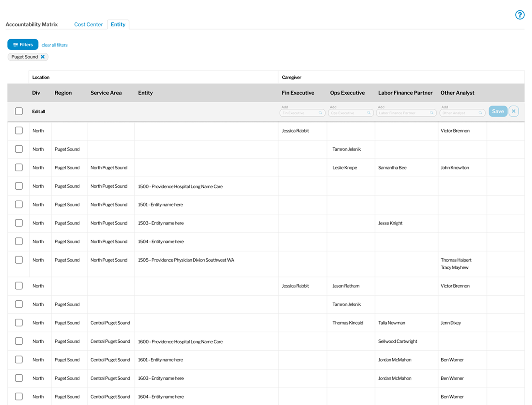Select checkbox for 1500 Providence Hospital row

tap(19, 186)
